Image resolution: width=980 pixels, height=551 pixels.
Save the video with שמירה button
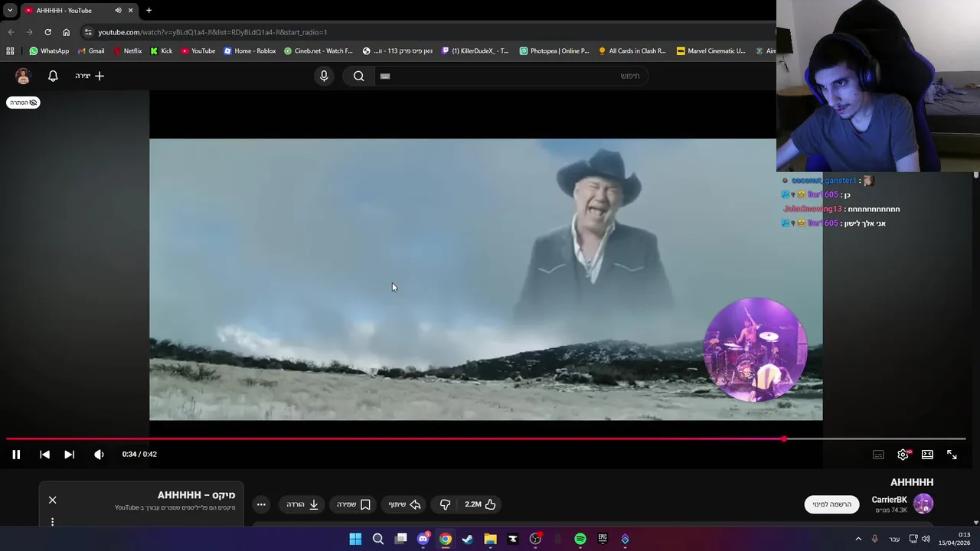coord(353,504)
